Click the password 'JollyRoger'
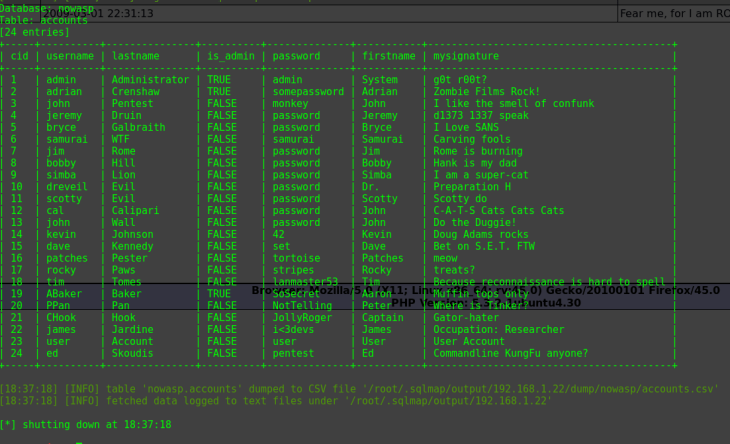 (x=302, y=318)
